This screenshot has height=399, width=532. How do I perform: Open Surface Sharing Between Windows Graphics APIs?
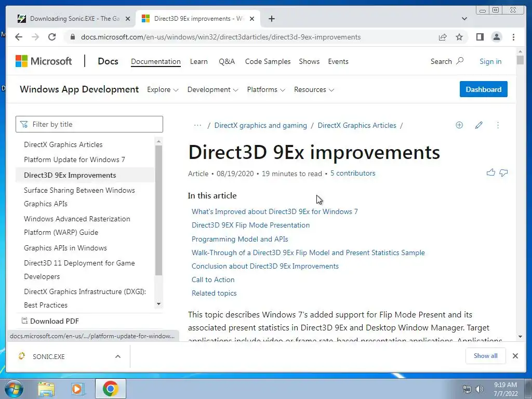[79, 197]
